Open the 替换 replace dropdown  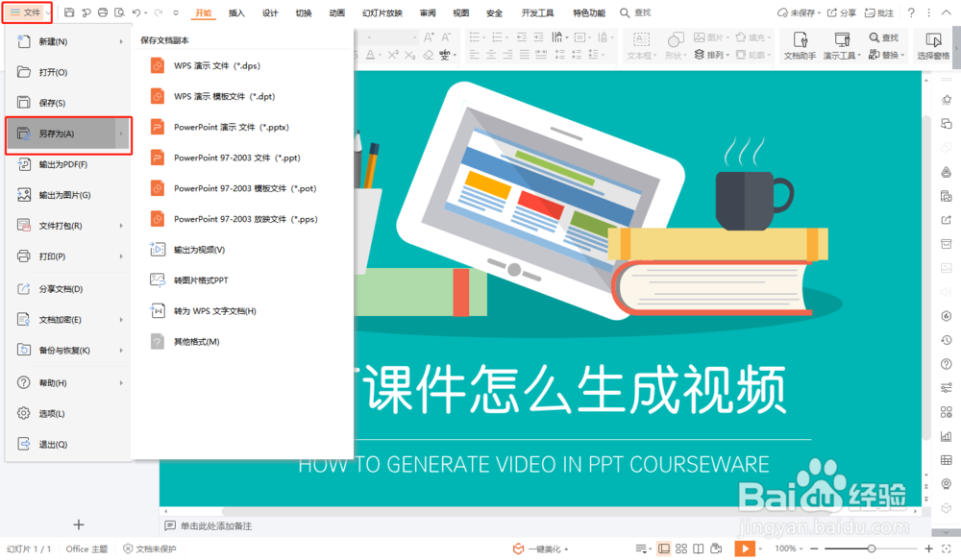click(887, 55)
